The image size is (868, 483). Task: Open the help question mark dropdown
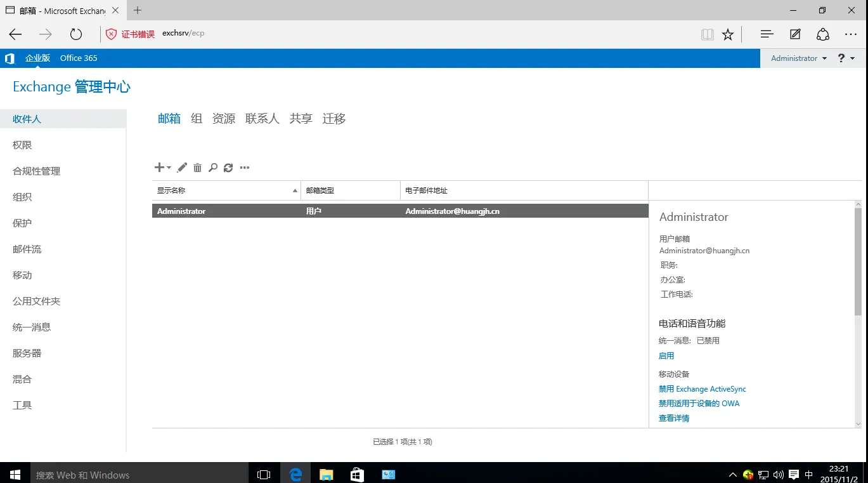coord(846,58)
